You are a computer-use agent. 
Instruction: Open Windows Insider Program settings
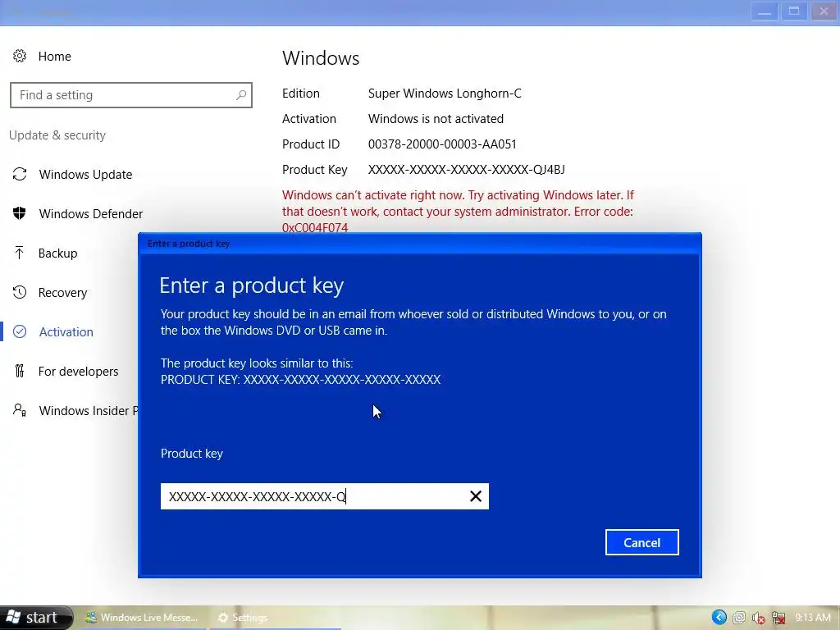coord(89,411)
